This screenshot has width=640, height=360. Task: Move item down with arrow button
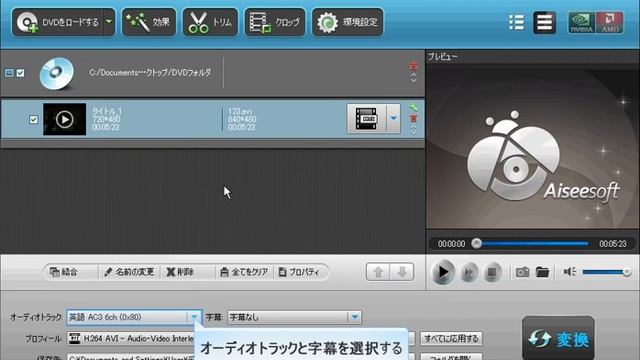[402, 272]
